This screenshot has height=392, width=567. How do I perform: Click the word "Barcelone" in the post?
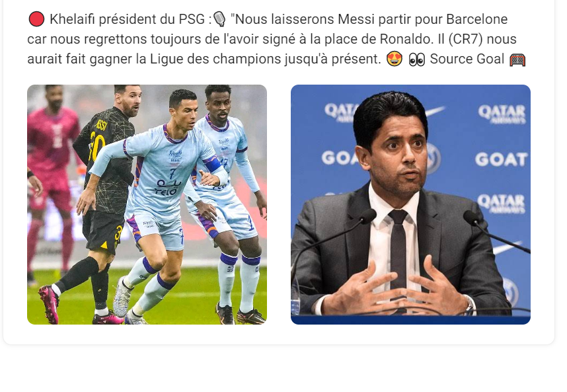pyautogui.click(x=477, y=19)
